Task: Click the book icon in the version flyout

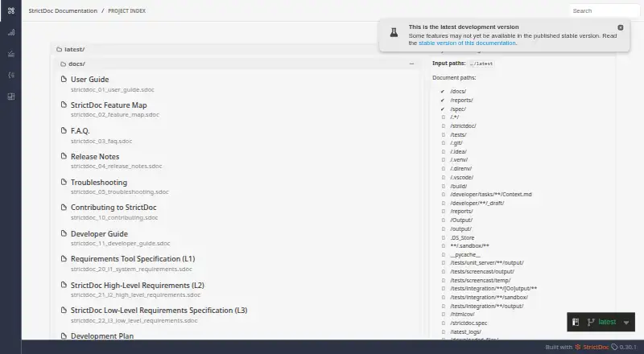Action: pos(576,322)
